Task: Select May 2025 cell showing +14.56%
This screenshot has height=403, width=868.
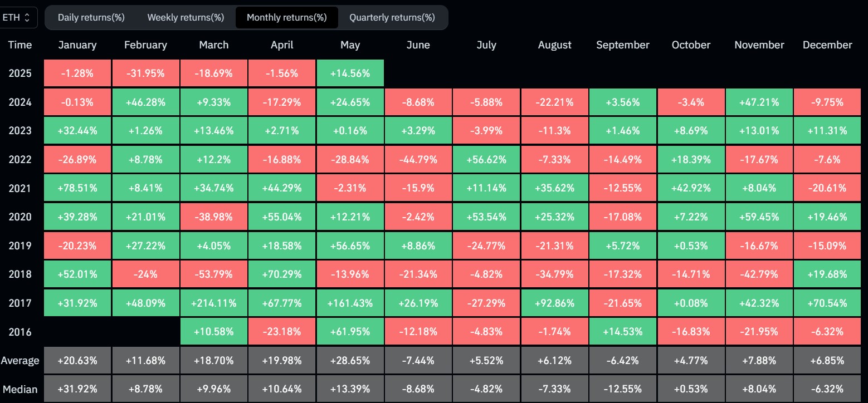Action: [x=350, y=73]
